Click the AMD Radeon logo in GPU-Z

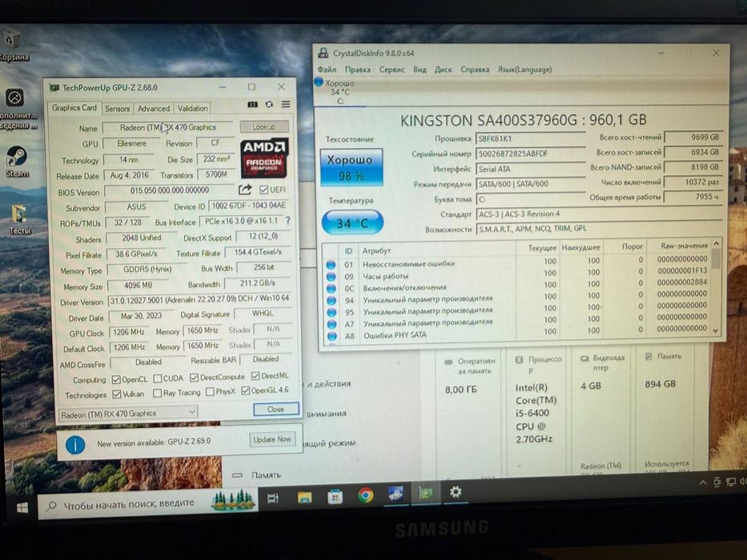[x=264, y=158]
